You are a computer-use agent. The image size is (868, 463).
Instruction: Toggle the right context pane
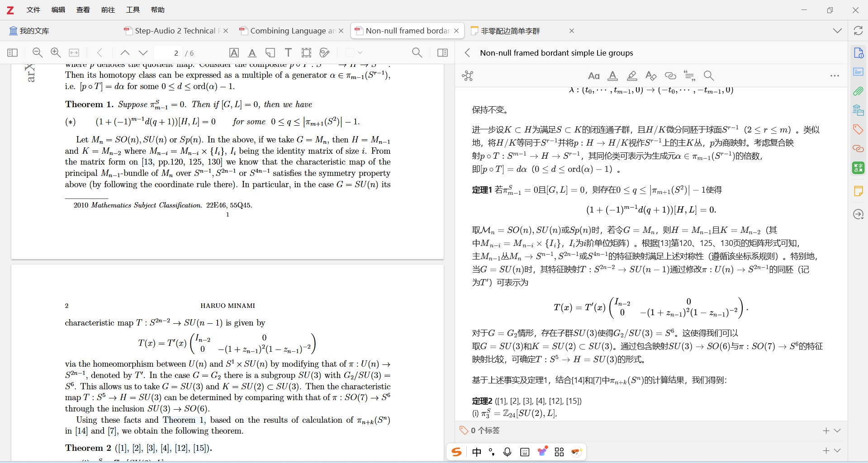point(442,53)
